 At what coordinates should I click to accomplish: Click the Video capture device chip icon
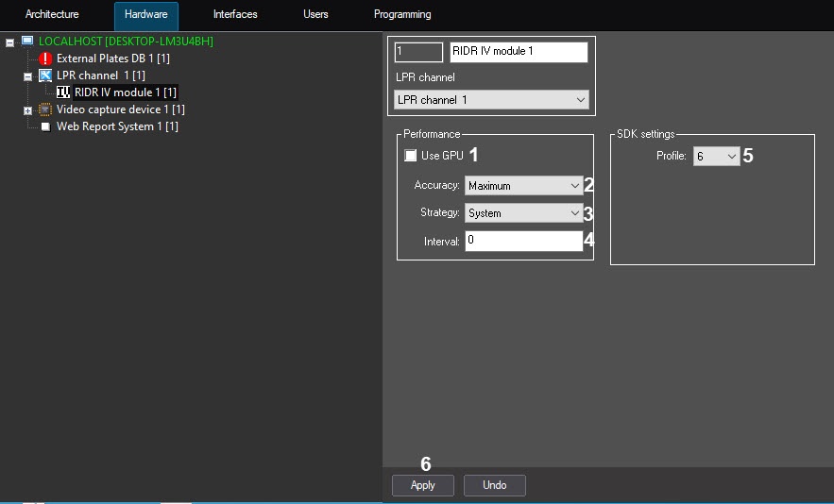click(45, 109)
